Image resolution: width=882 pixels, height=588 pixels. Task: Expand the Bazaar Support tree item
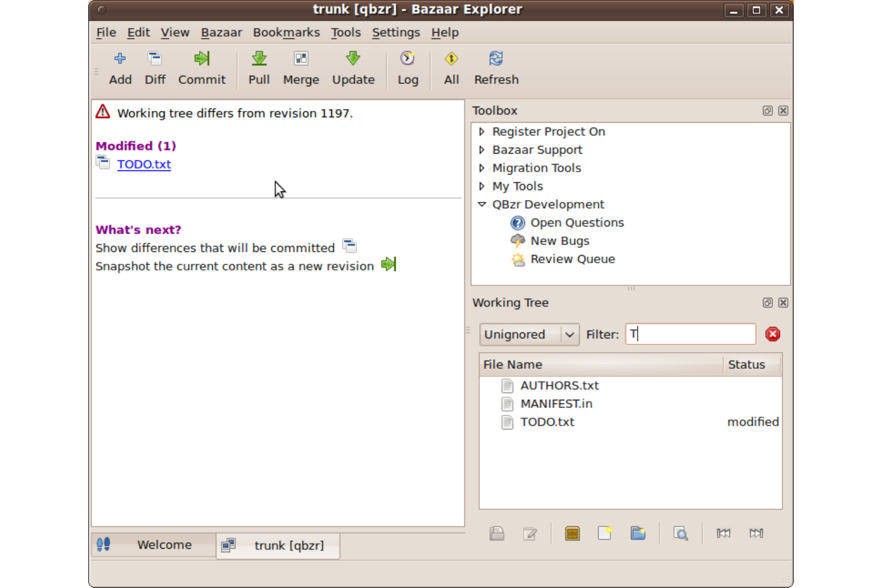click(482, 150)
